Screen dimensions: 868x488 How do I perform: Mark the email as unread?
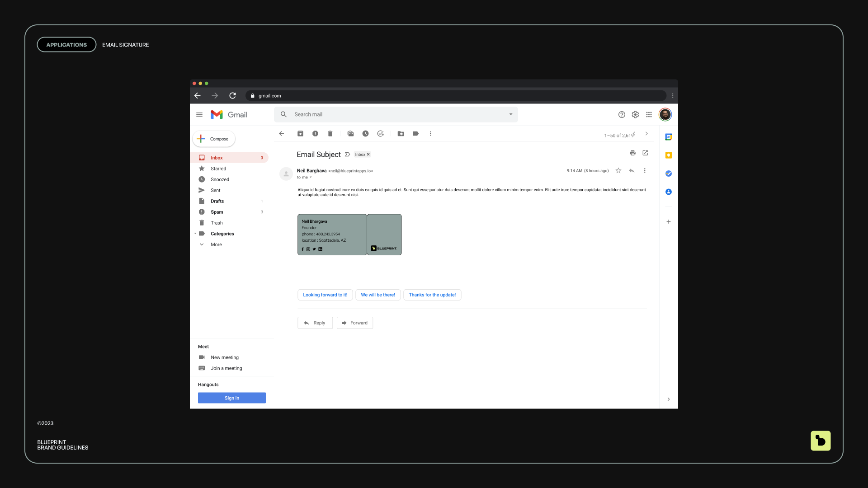(350, 134)
